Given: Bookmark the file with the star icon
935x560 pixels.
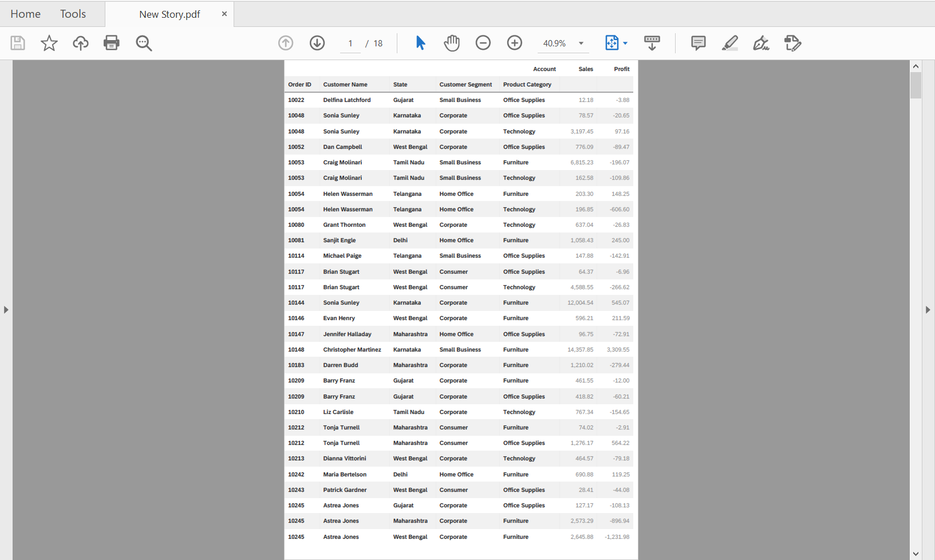Looking at the screenshot, I should [49, 43].
